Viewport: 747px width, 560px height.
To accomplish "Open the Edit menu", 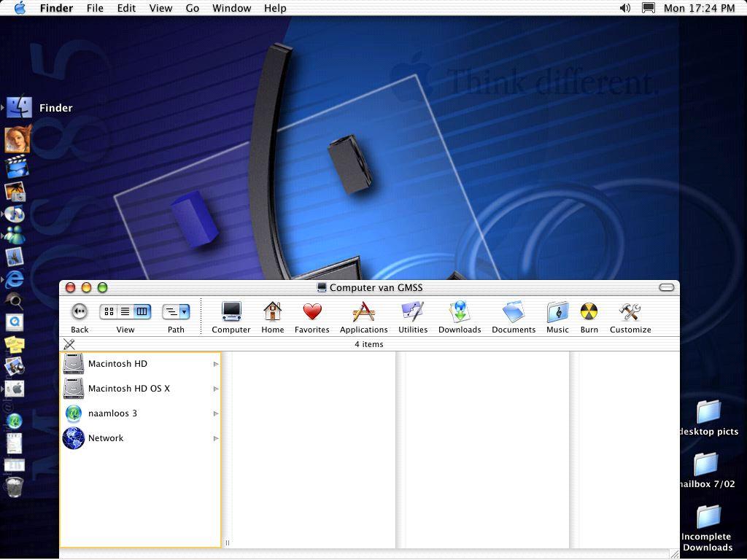I will [x=126, y=8].
